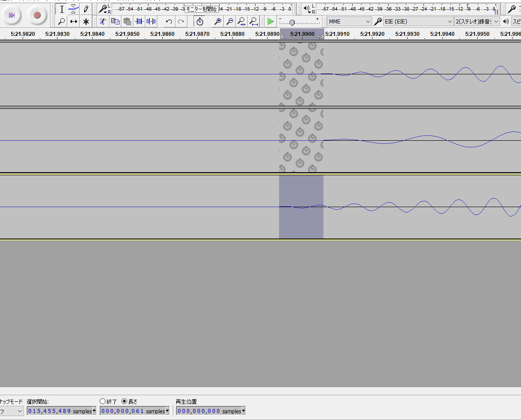Open the 2(ステレオ) recording channels dropdown
The image size is (521, 420).
coord(477,21)
